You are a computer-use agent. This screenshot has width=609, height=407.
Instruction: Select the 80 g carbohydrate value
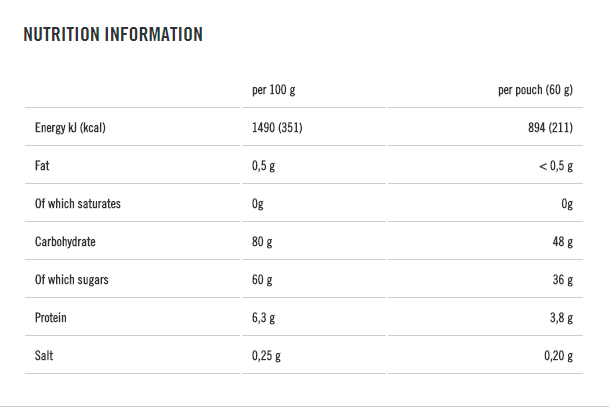pos(263,242)
